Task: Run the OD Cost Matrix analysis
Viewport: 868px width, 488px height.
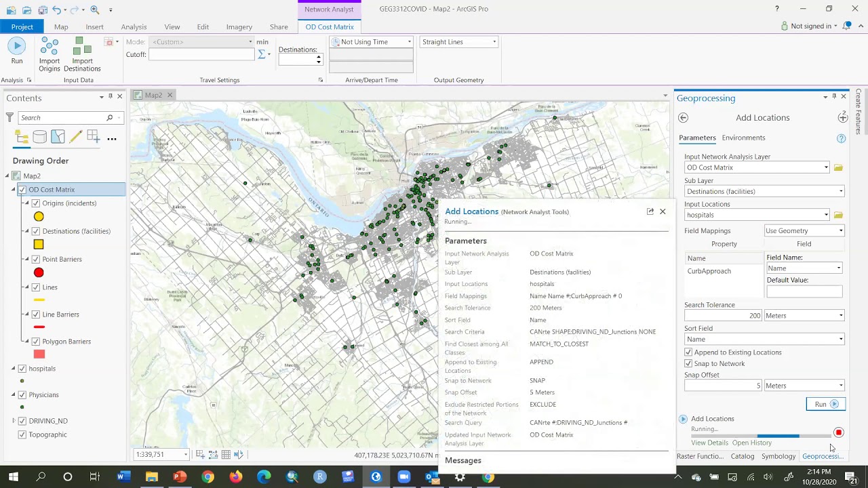Action: pyautogui.click(x=17, y=52)
